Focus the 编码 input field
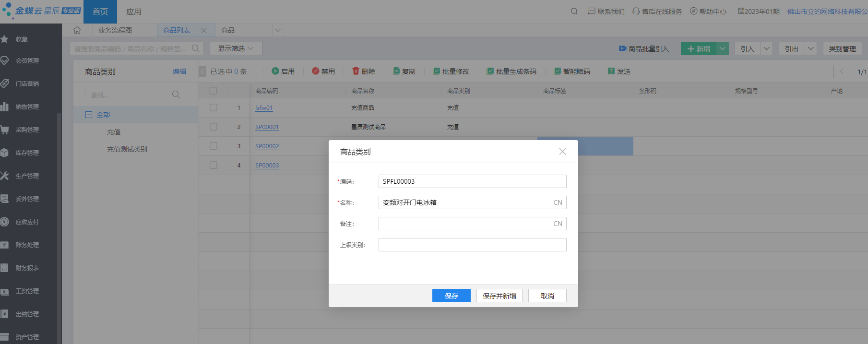 tap(473, 181)
